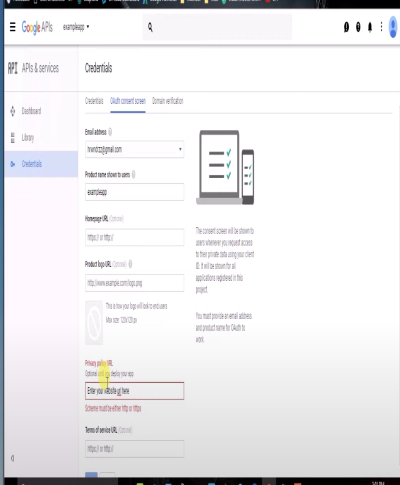
Task: Click the blue Save button
Action: click(91, 475)
